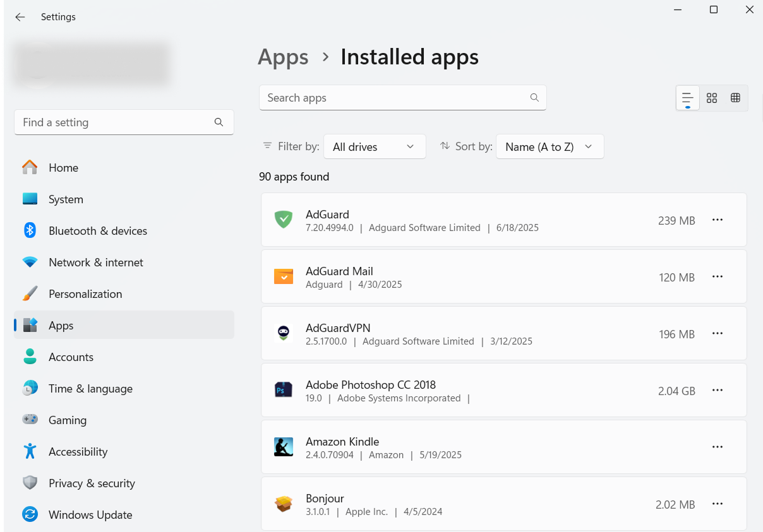The height and width of the screenshot is (532, 763).
Task: Open more options for AdGuard Mail
Action: tap(717, 277)
